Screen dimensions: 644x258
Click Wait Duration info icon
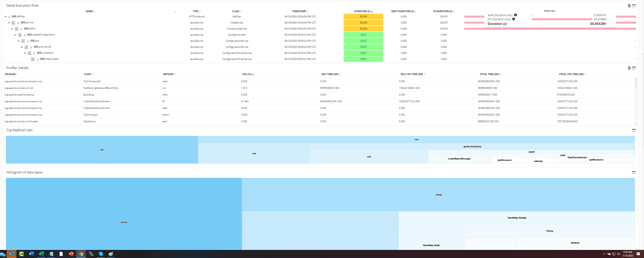click(x=515, y=15)
